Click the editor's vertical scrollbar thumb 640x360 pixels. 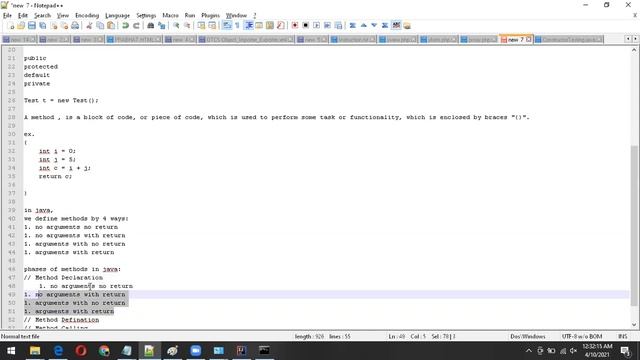tap(634, 226)
